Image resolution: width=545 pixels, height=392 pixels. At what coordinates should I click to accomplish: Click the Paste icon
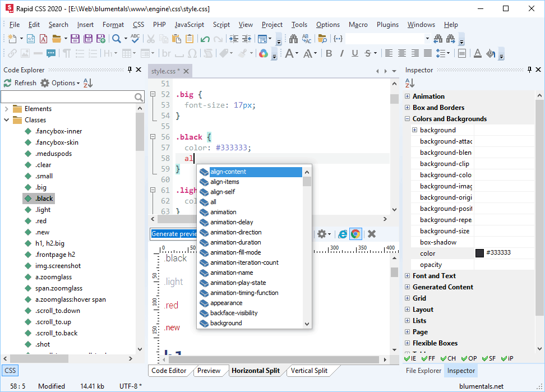click(x=177, y=39)
